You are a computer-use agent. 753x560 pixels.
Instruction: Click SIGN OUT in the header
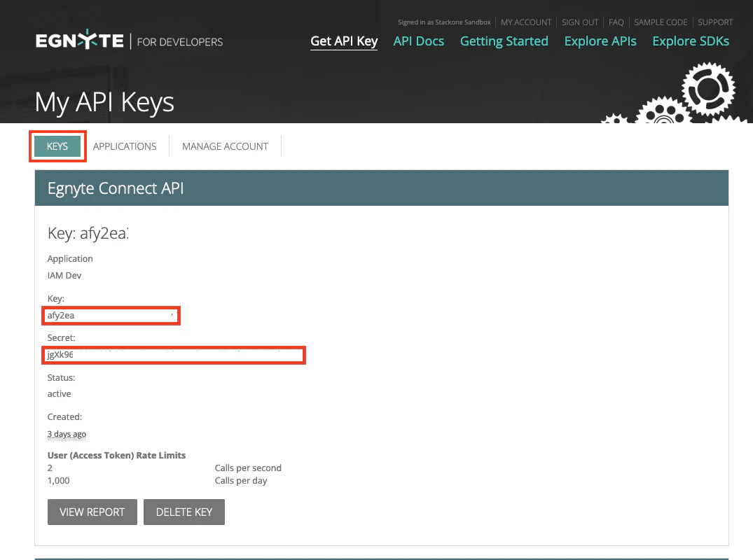pyautogui.click(x=580, y=22)
